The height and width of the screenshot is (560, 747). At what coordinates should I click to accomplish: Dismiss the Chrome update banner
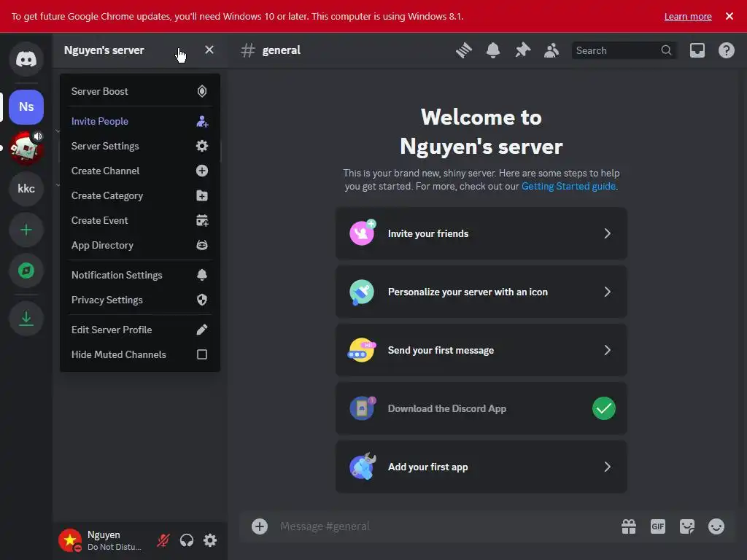click(729, 16)
